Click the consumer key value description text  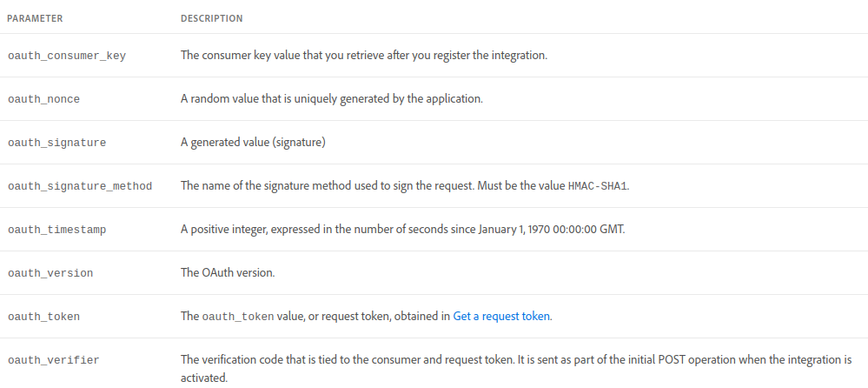click(x=364, y=56)
